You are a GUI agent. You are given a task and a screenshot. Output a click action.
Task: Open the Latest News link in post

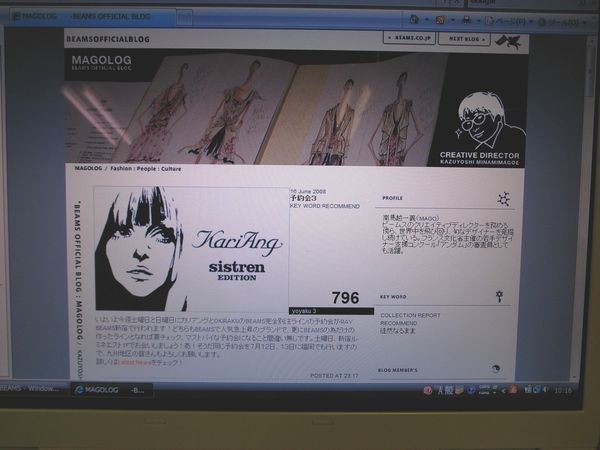click(x=135, y=362)
